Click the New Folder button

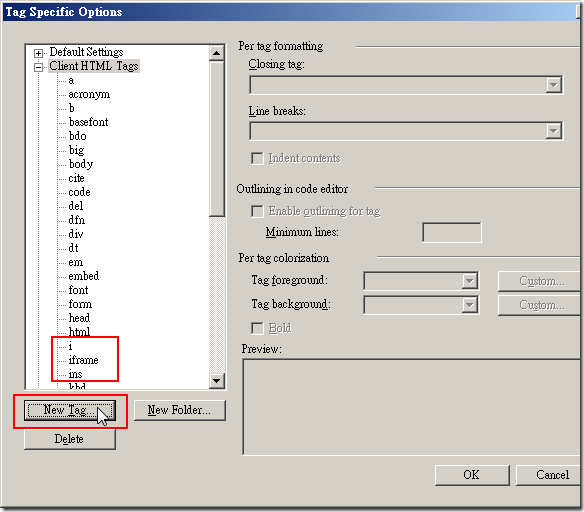180,410
